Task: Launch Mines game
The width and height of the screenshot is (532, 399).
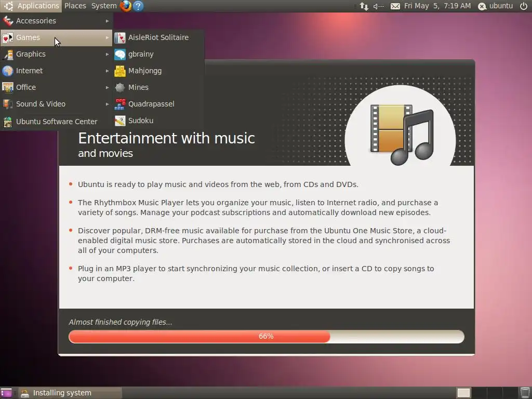Action: pyautogui.click(x=158, y=87)
